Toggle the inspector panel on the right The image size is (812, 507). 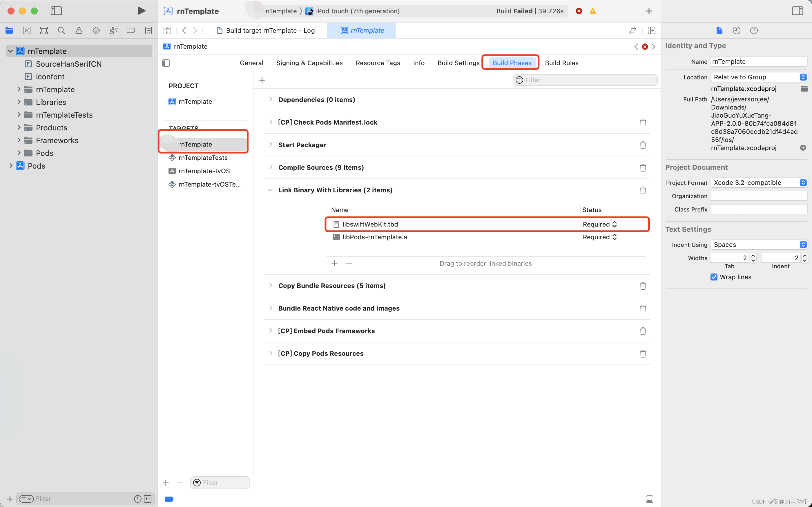(797, 11)
